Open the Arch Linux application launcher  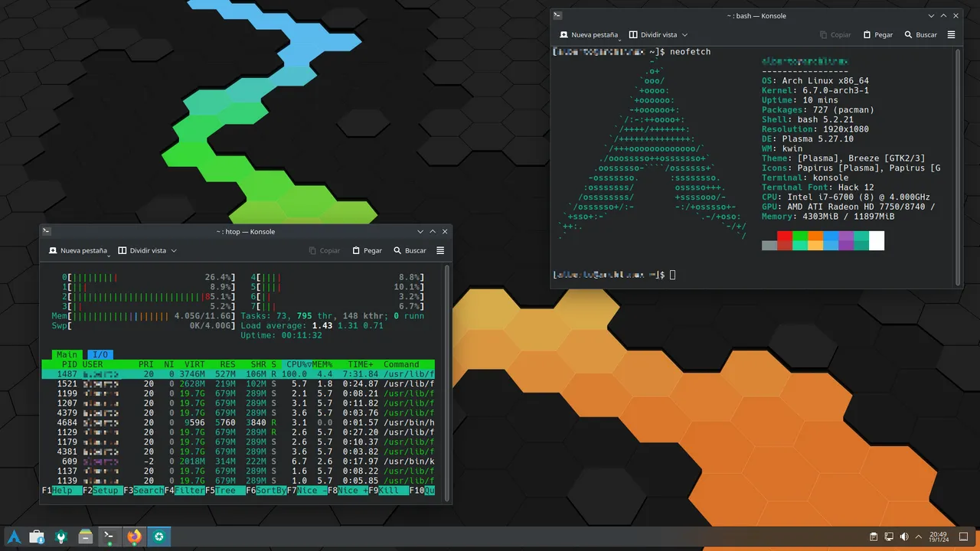point(13,537)
